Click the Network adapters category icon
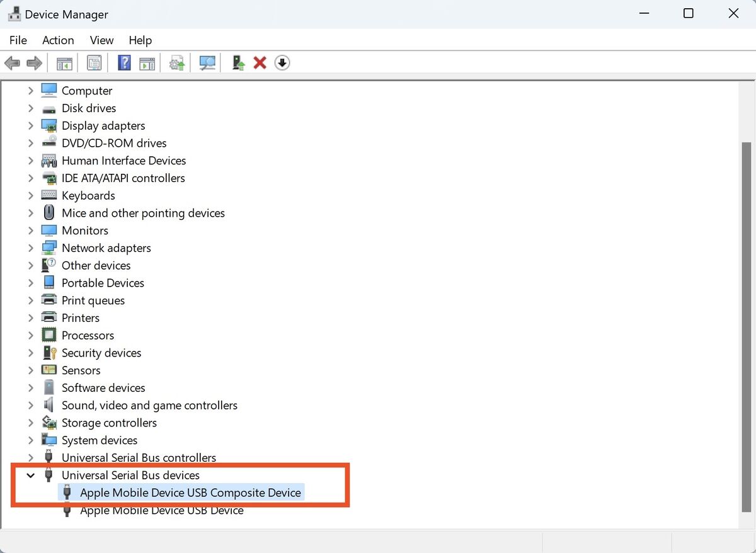Viewport: 756px width, 553px height. (49, 248)
